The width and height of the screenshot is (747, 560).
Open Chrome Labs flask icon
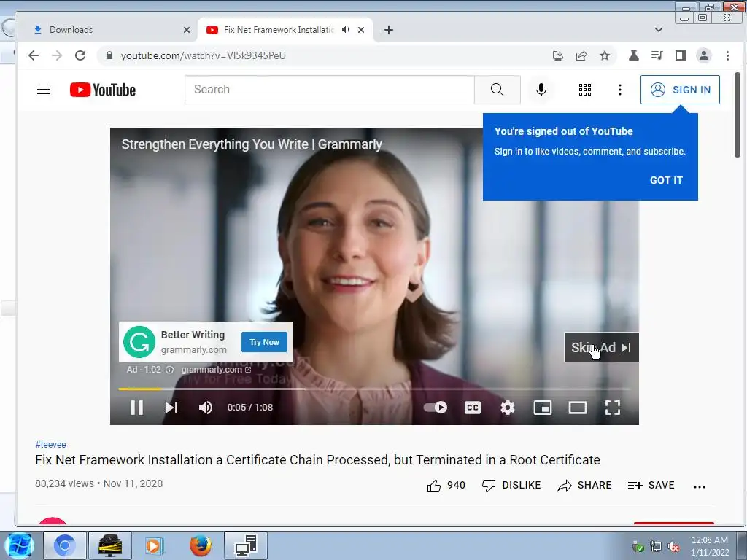click(x=634, y=55)
